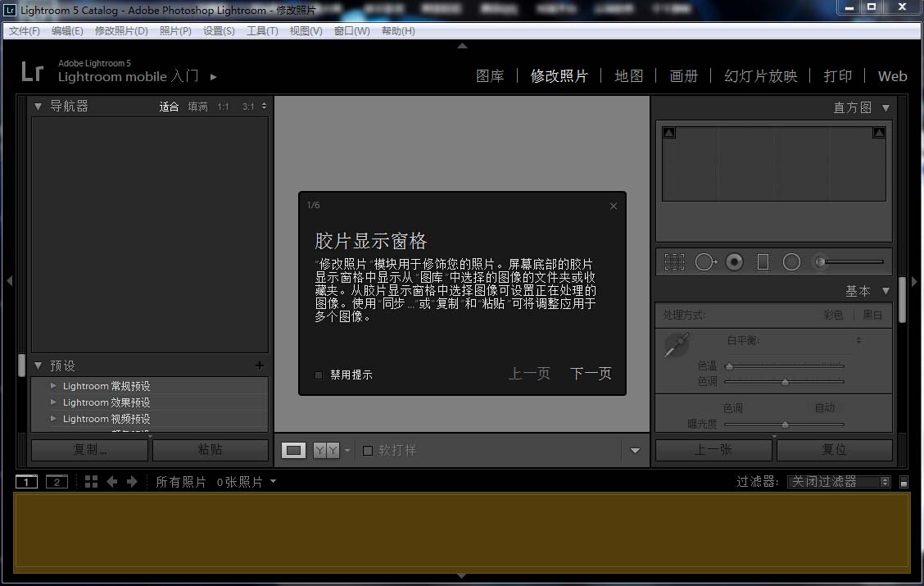Collapse the 导航器 navigator panel
Viewport: 924px width, 586px height.
38,107
